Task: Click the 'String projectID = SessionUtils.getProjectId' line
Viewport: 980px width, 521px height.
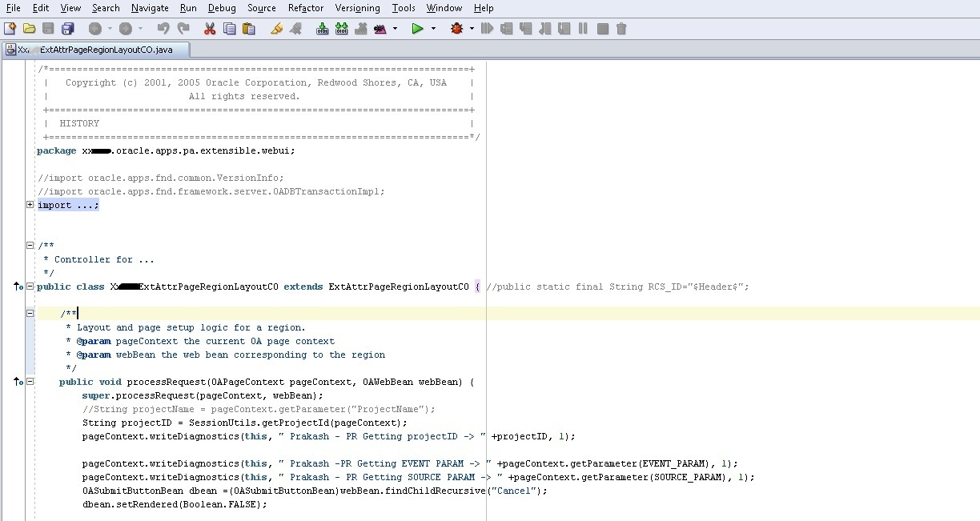Action: click(245, 423)
